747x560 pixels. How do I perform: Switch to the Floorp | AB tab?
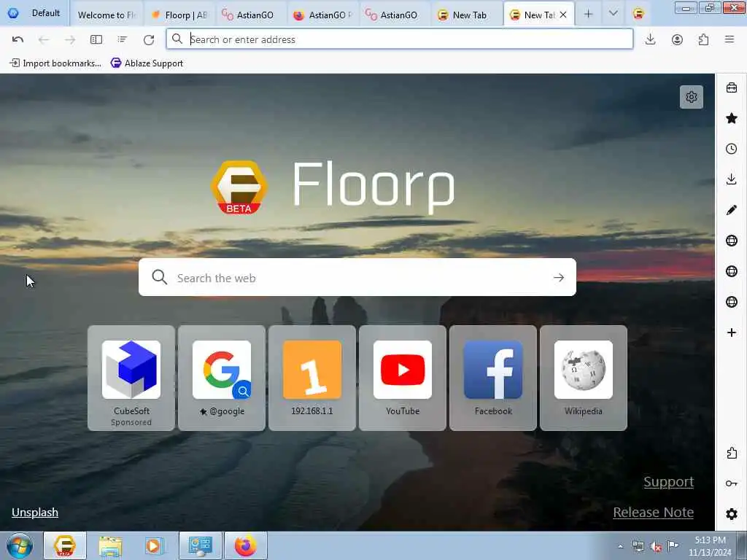(179, 15)
